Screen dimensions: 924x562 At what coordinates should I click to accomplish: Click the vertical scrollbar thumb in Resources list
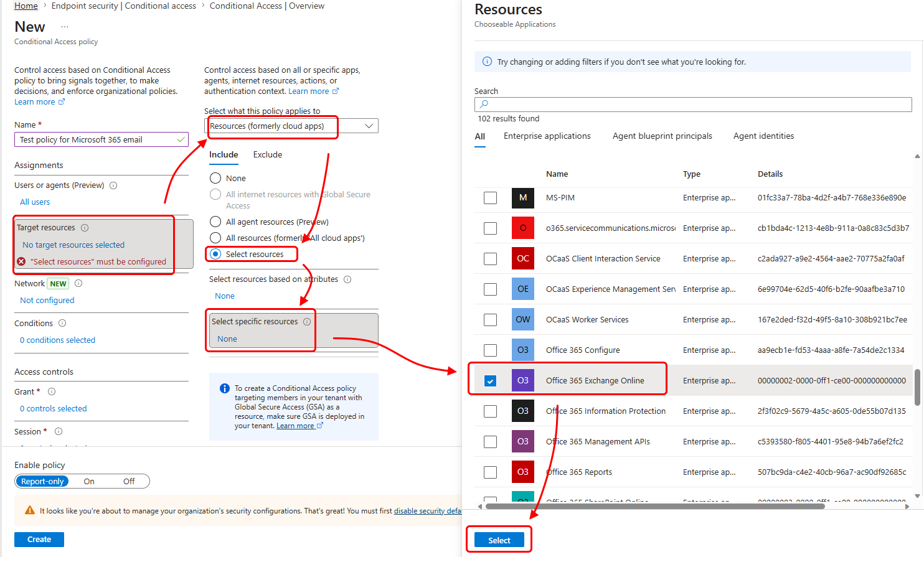tap(917, 386)
